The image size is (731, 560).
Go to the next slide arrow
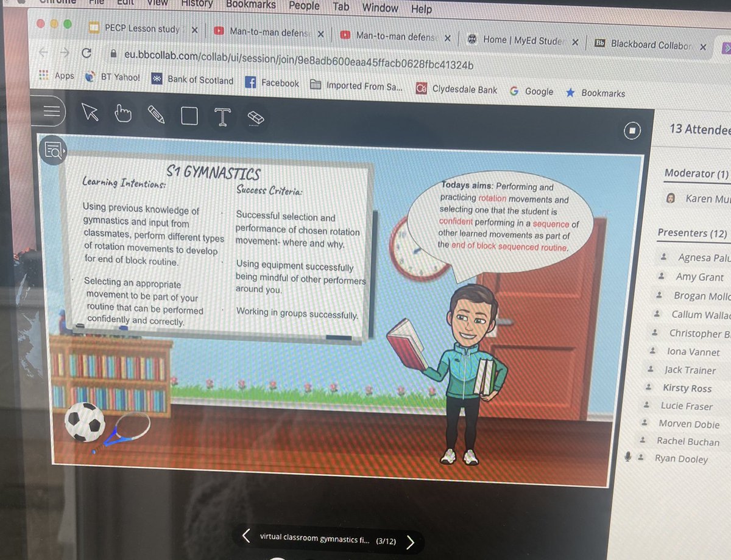coord(411,542)
